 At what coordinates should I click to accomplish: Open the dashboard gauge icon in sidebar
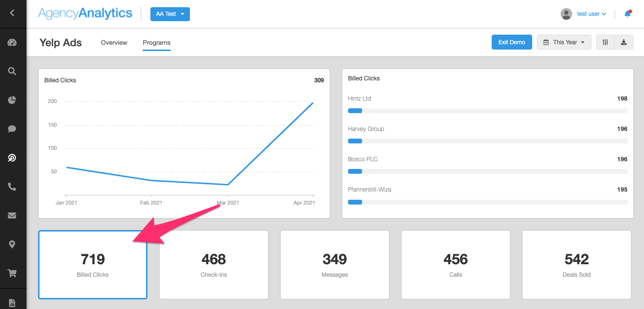click(x=13, y=42)
